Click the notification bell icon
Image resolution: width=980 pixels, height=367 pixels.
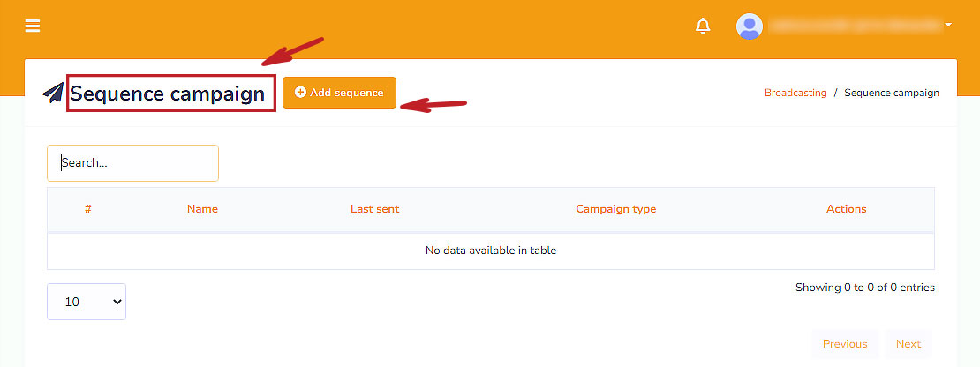(x=703, y=26)
